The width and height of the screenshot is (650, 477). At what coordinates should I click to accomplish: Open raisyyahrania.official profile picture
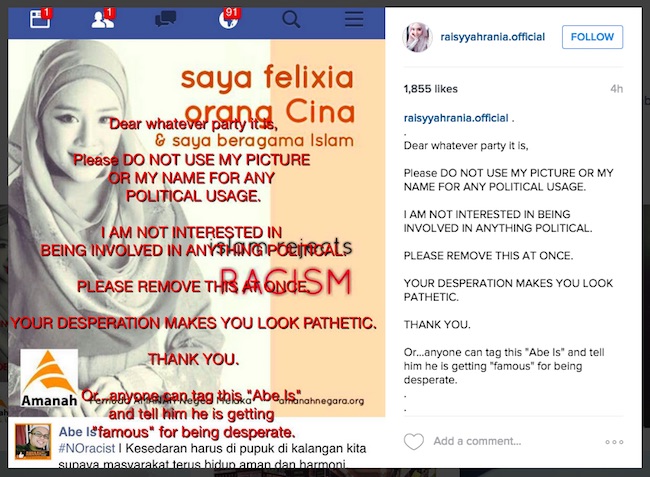pyautogui.click(x=417, y=37)
